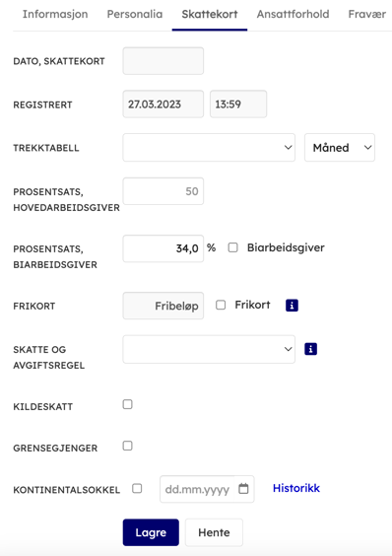Click the info icon beside Skatte og avgiftsregel
The image size is (392, 556).
pyautogui.click(x=310, y=349)
